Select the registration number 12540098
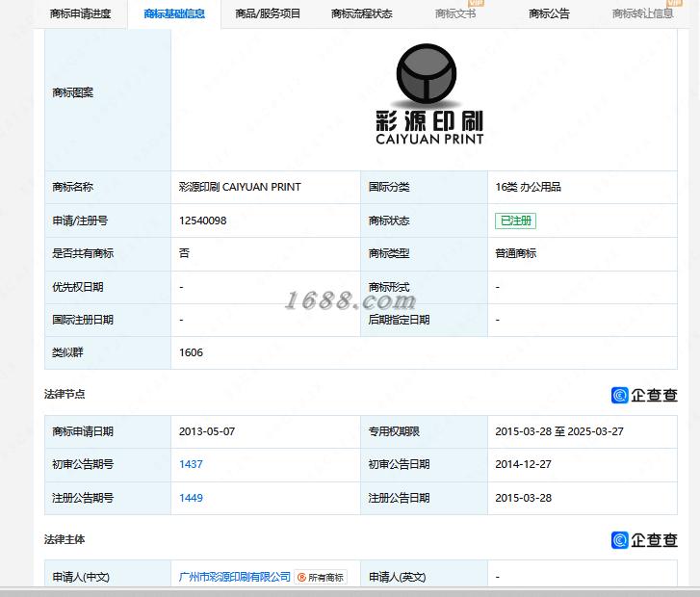 click(x=202, y=221)
